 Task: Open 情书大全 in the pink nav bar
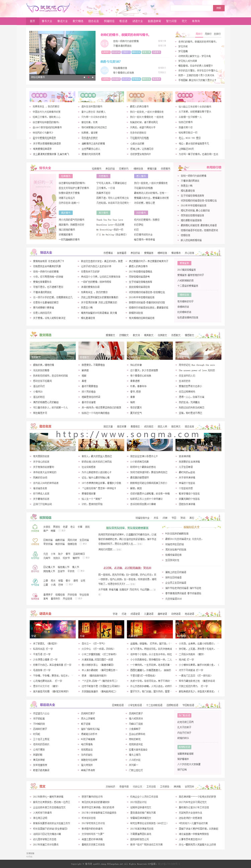click(x=47, y=21)
